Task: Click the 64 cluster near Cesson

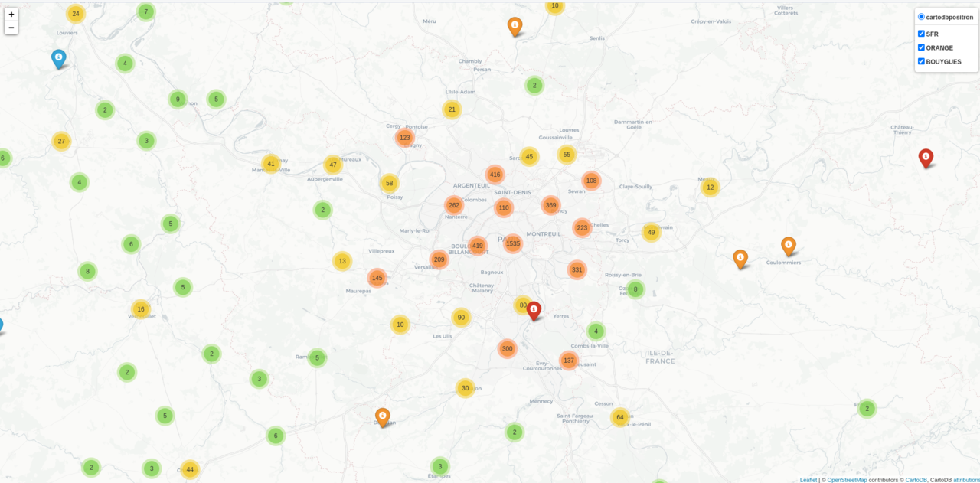Action: pos(620,417)
